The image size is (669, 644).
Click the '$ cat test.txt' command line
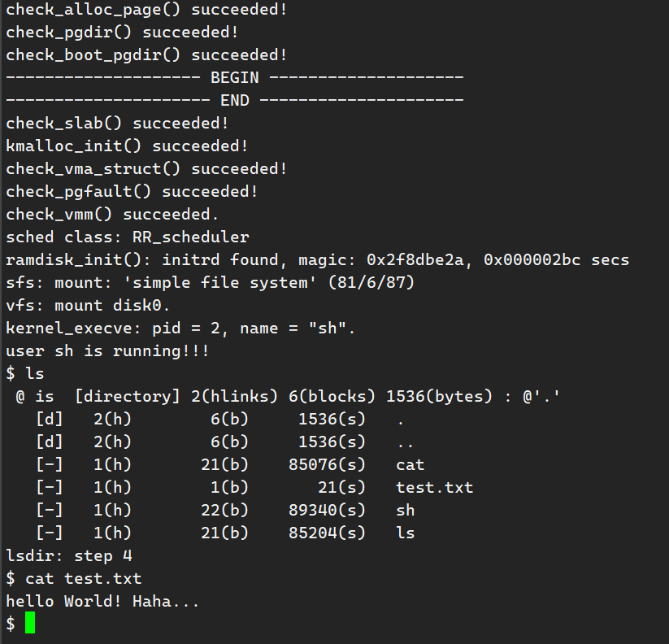(x=74, y=579)
